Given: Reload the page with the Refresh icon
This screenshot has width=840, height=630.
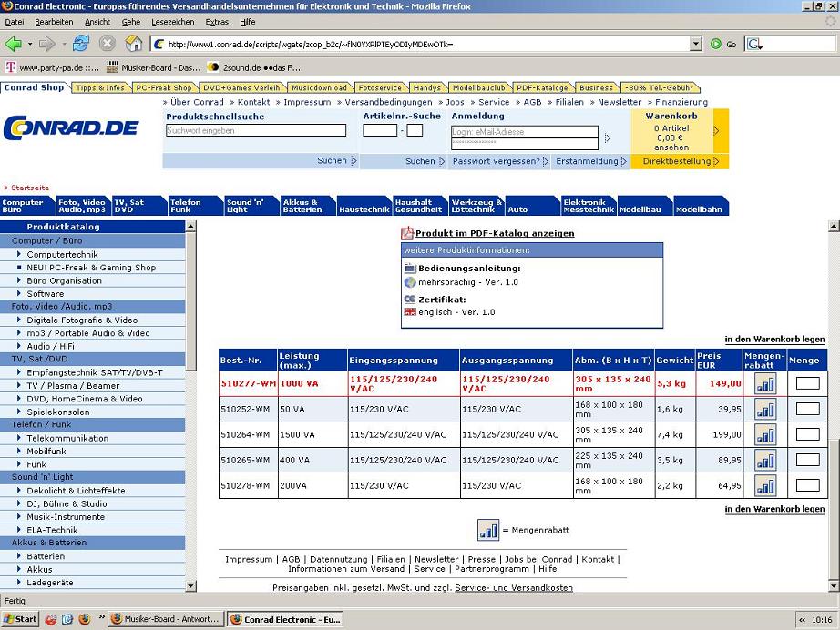Looking at the screenshot, I should 81,44.
